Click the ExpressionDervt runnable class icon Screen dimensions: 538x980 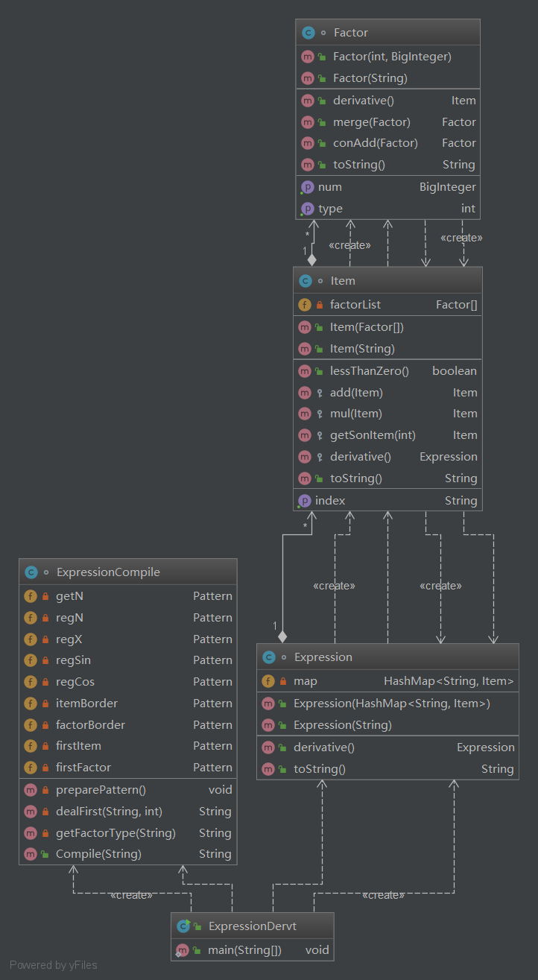(x=183, y=926)
